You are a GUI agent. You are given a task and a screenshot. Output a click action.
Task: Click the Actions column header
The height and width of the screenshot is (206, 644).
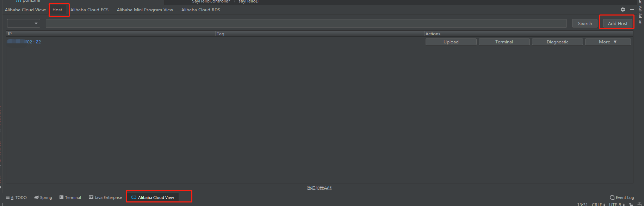pyautogui.click(x=528, y=34)
